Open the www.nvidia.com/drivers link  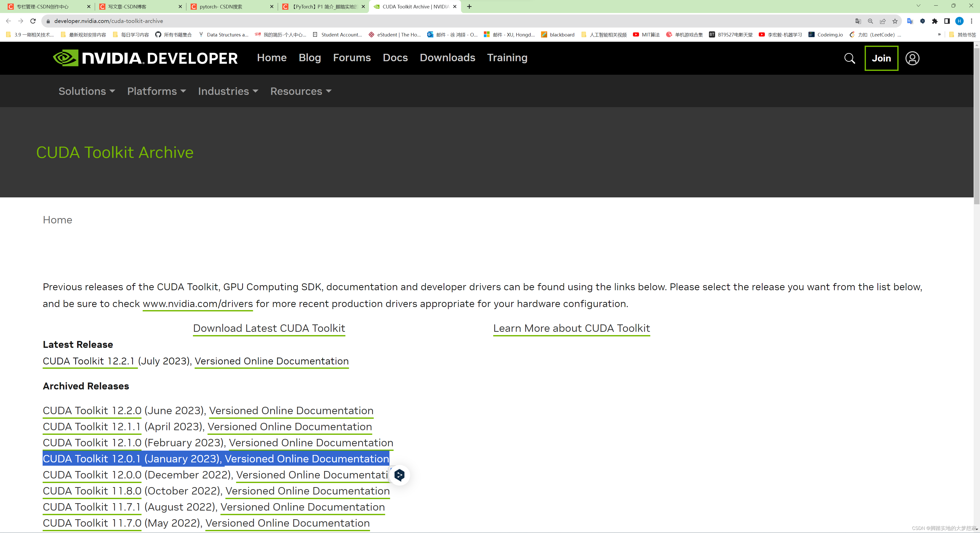click(198, 304)
